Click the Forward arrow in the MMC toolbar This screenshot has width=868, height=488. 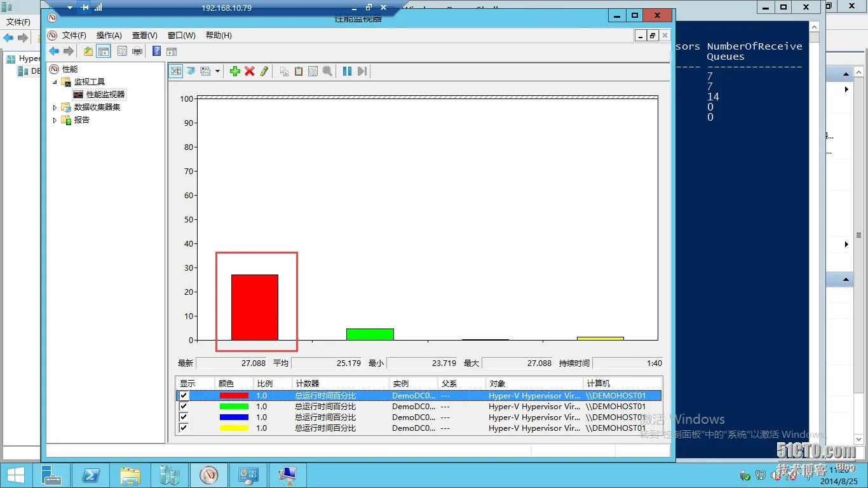pos(69,51)
